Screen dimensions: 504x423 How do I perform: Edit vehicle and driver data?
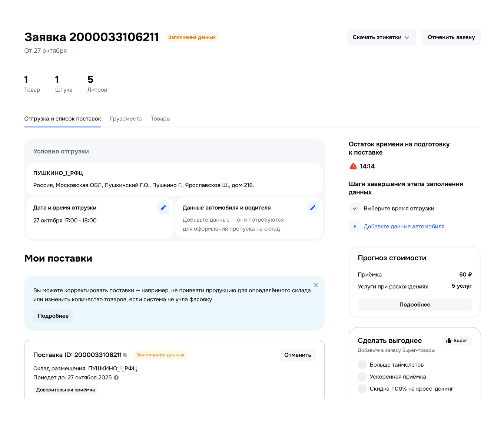[312, 208]
